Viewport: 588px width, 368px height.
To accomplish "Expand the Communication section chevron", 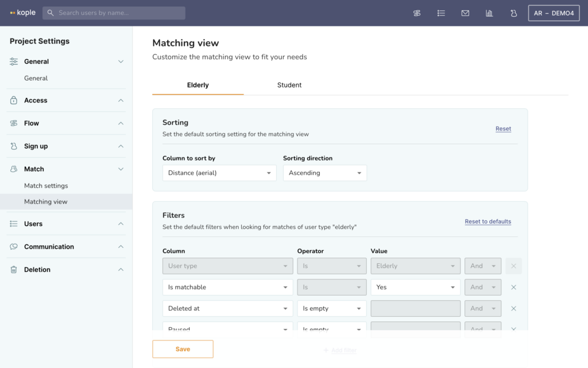I will pos(121,247).
